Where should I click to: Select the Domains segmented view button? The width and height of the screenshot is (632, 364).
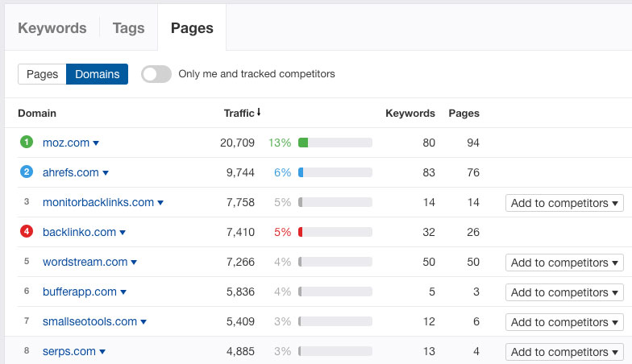click(97, 74)
